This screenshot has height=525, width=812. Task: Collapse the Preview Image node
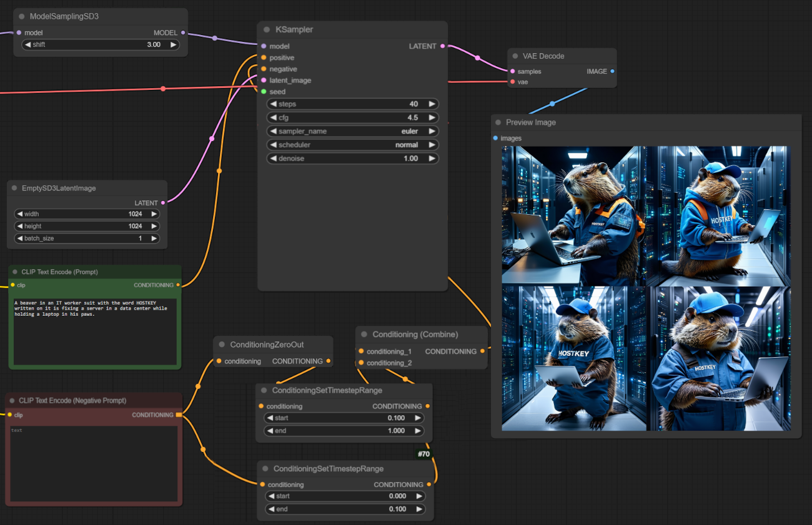click(x=498, y=122)
